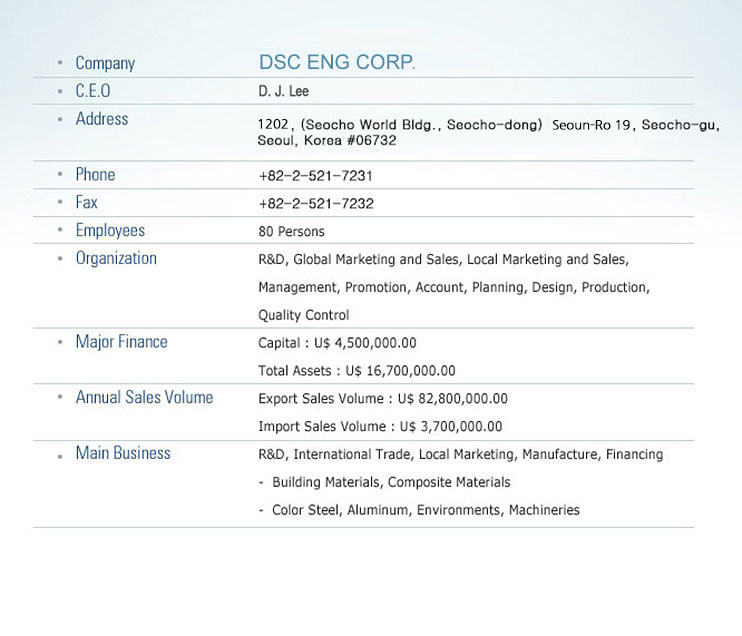Click the C.E.O label

[x=93, y=90]
